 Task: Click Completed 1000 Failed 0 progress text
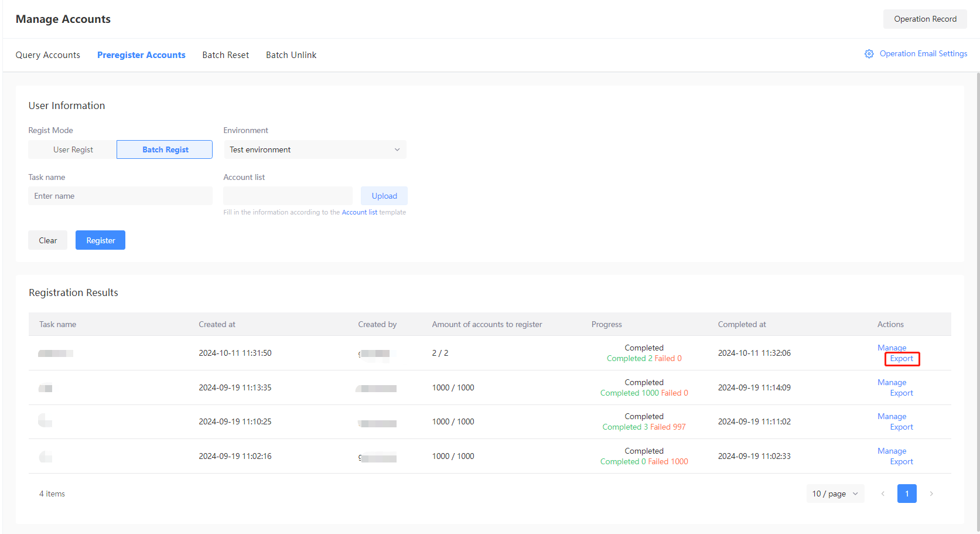644,393
